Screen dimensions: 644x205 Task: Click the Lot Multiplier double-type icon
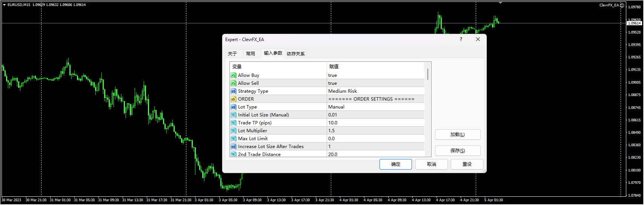(x=234, y=131)
